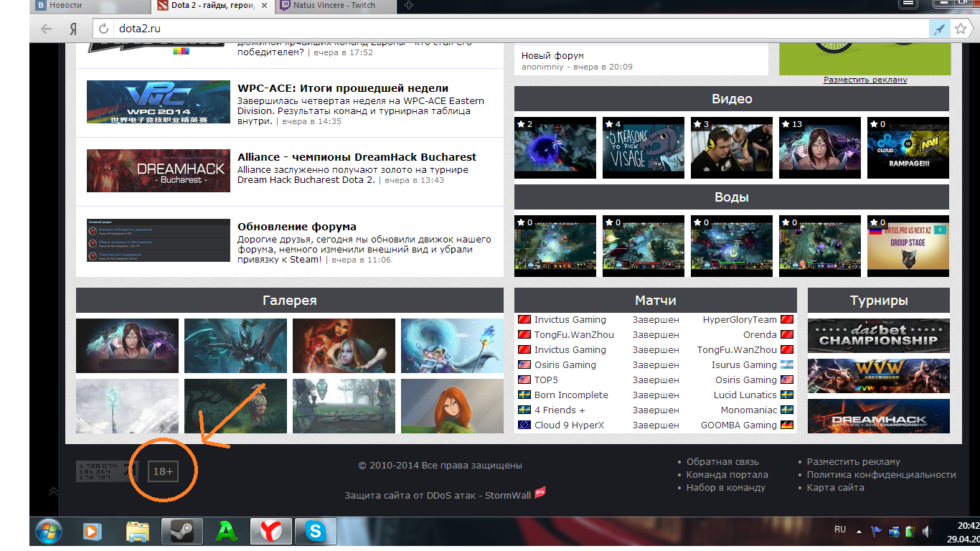This screenshot has height=551, width=980.
Task: Click the RU language indicator in tray
Action: [840, 529]
